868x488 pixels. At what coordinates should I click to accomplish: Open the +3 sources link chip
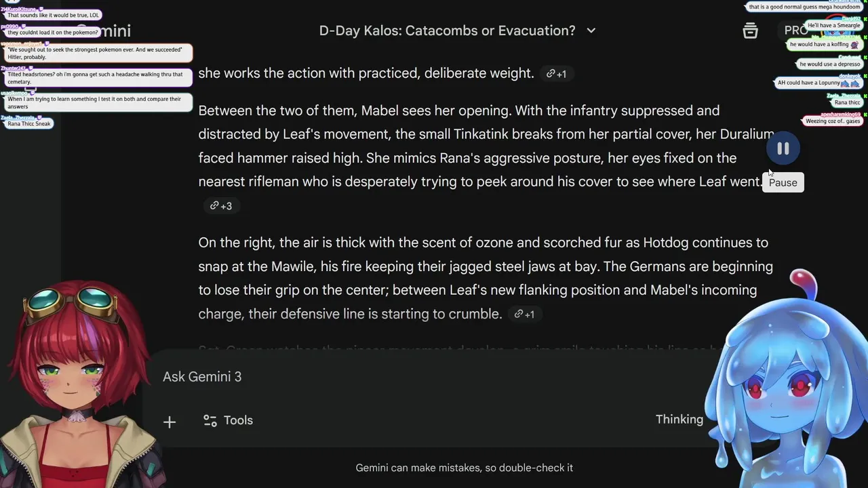coord(220,206)
